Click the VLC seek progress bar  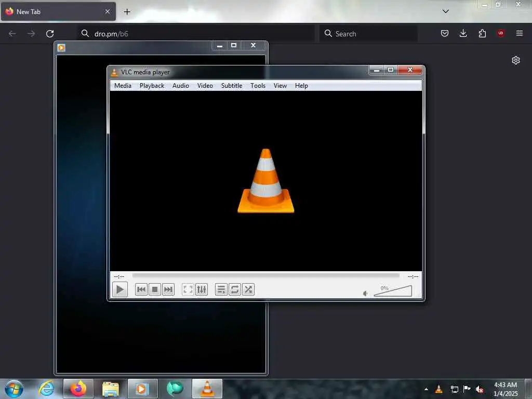[x=265, y=276]
